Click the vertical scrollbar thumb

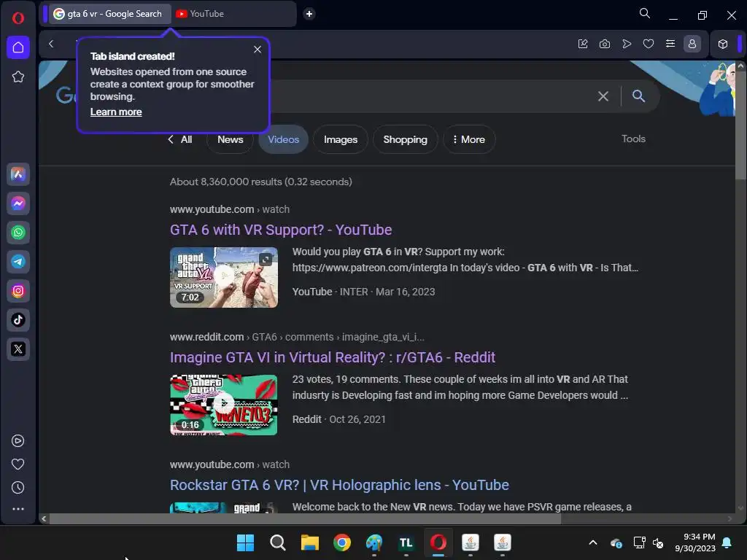[740, 125]
